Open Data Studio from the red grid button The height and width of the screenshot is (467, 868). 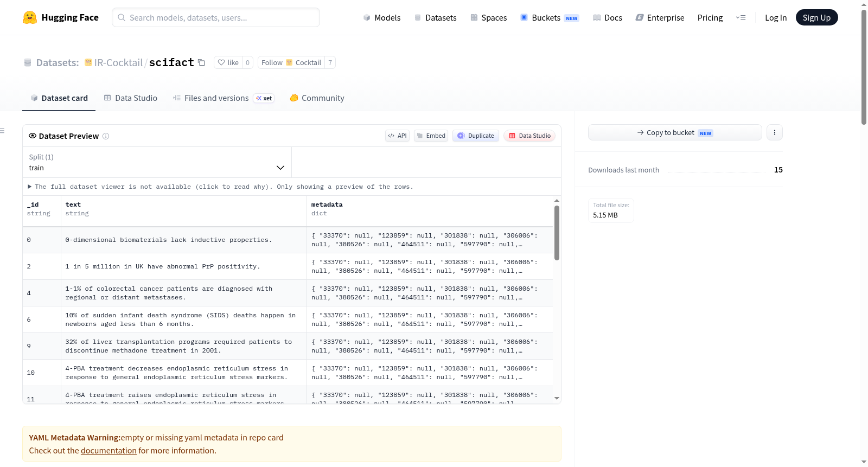(x=529, y=136)
